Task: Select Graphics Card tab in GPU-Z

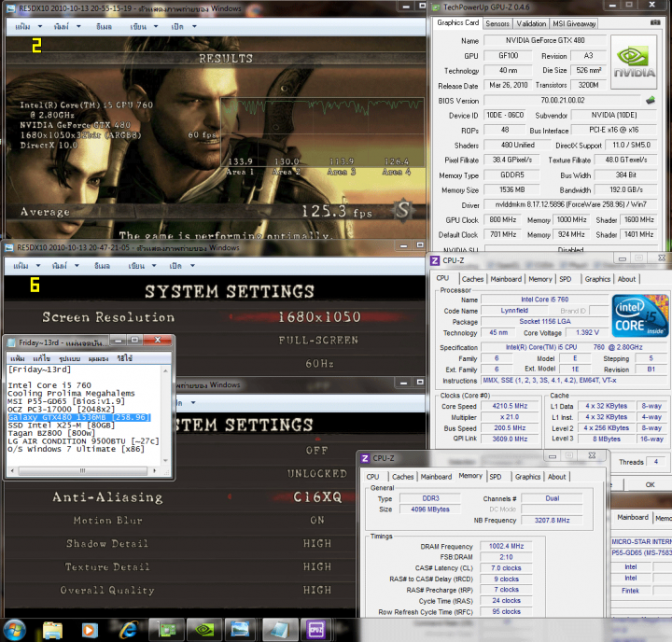Action: tap(457, 22)
